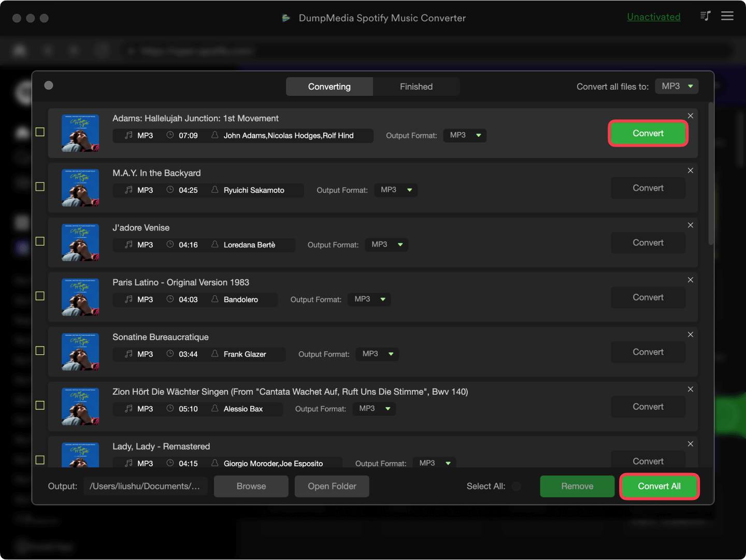Click the clock icon beside 03:44 duration

(x=170, y=353)
